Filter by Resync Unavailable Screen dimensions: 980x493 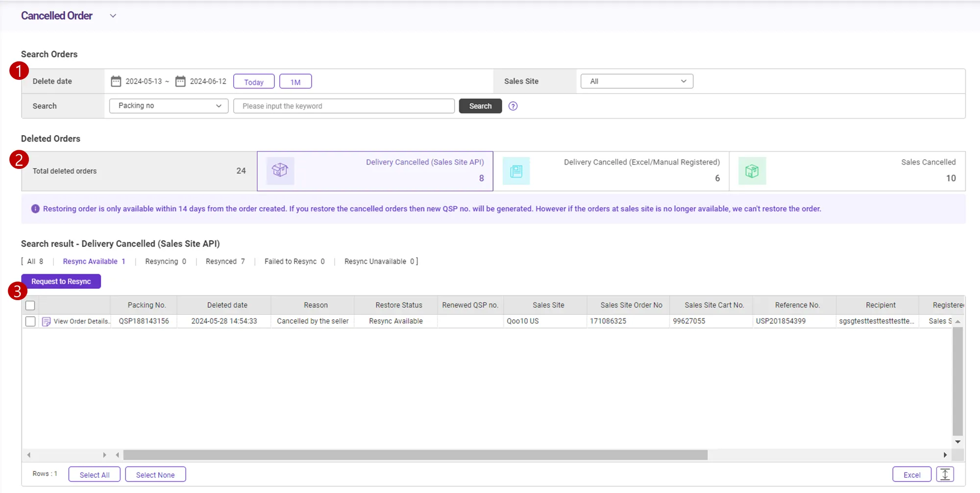379,261
